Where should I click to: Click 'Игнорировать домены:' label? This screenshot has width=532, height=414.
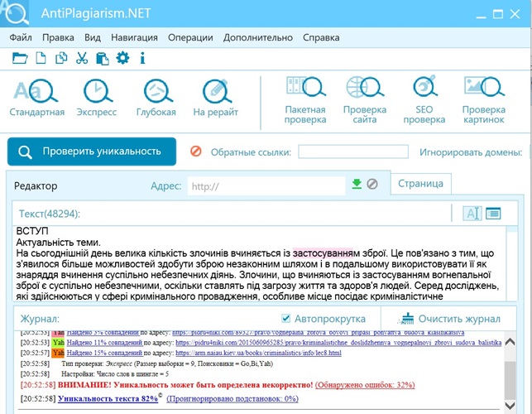point(471,152)
